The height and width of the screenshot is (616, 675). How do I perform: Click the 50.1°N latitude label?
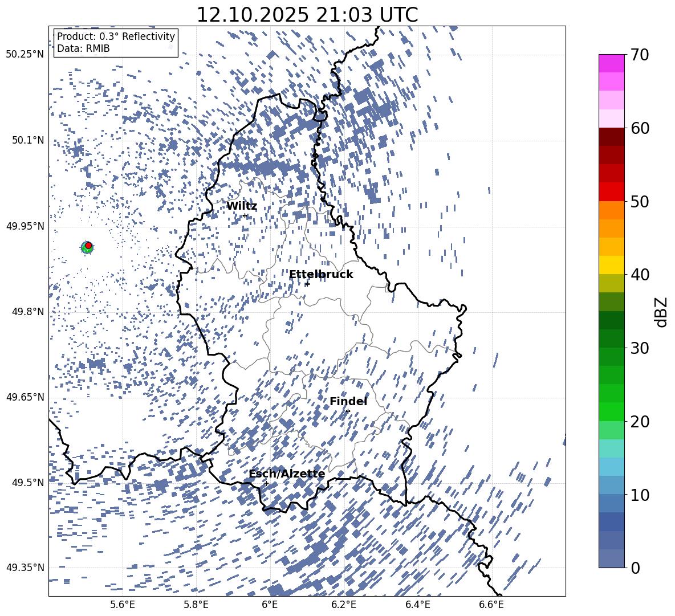(x=27, y=141)
